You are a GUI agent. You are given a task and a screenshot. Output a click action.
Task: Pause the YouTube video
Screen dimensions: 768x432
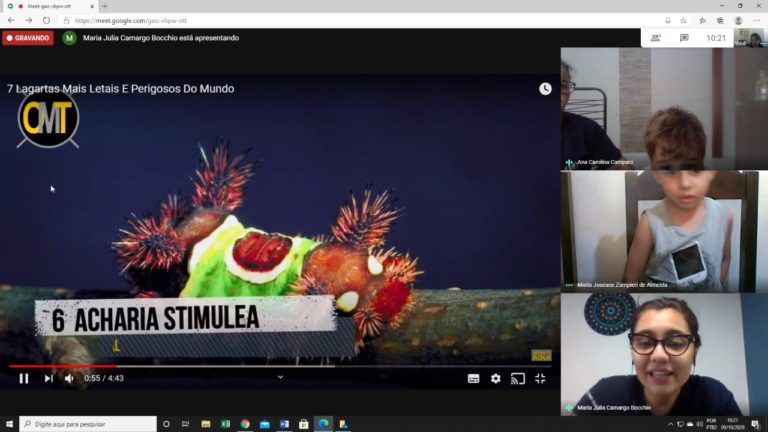pos(24,378)
